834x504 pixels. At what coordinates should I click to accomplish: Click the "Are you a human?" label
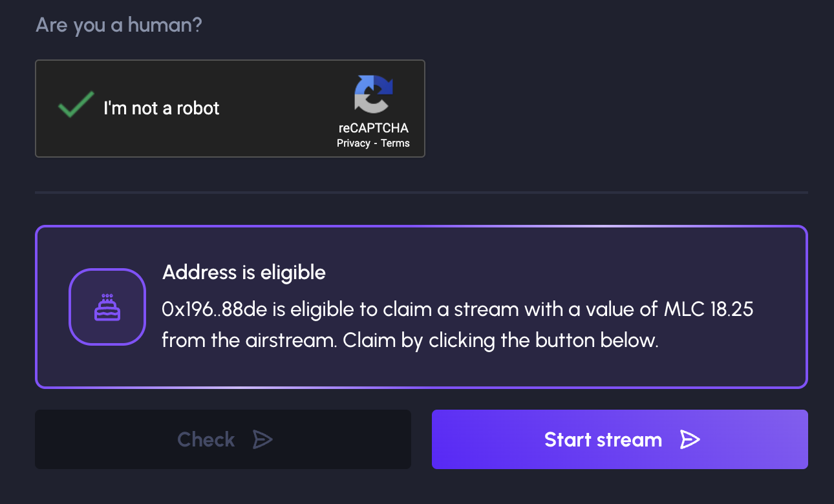click(x=119, y=25)
